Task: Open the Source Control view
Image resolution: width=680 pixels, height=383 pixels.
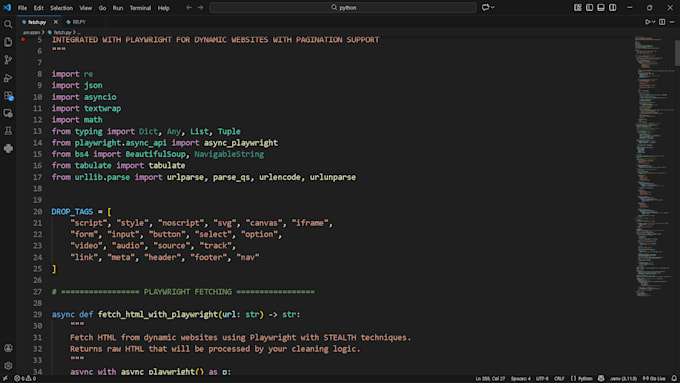Action: coord(8,59)
